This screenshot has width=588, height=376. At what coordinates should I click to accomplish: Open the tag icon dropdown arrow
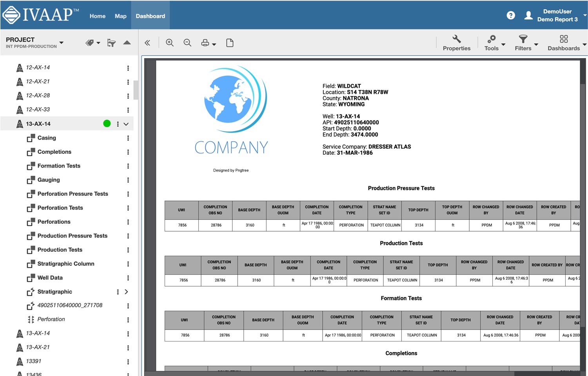click(98, 43)
